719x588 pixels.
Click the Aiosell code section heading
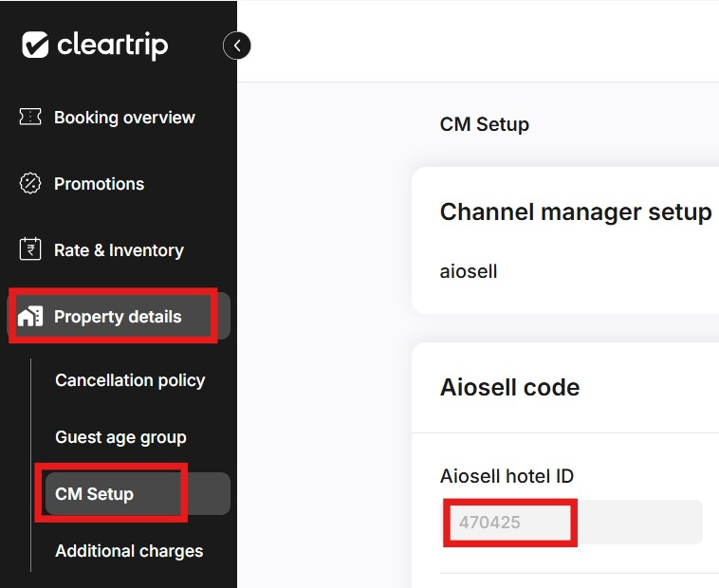click(509, 387)
